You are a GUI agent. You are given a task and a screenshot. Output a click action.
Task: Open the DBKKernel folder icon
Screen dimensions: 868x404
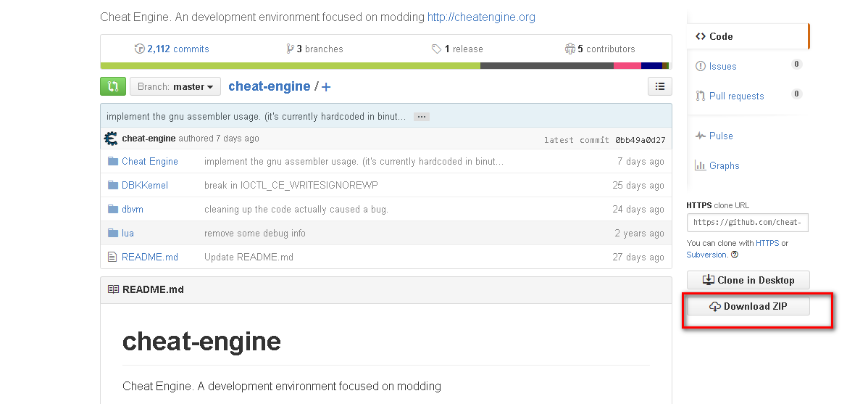tap(112, 185)
